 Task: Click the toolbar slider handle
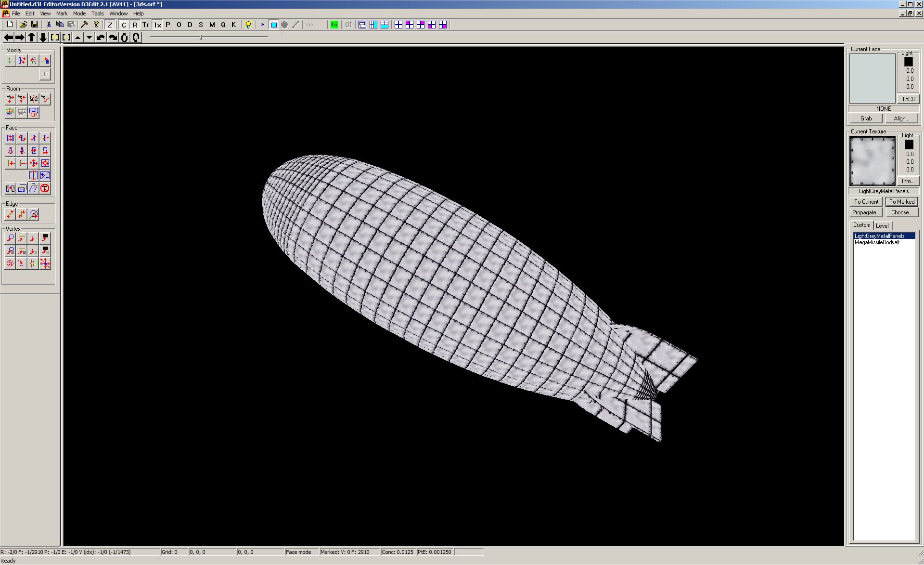tap(201, 37)
